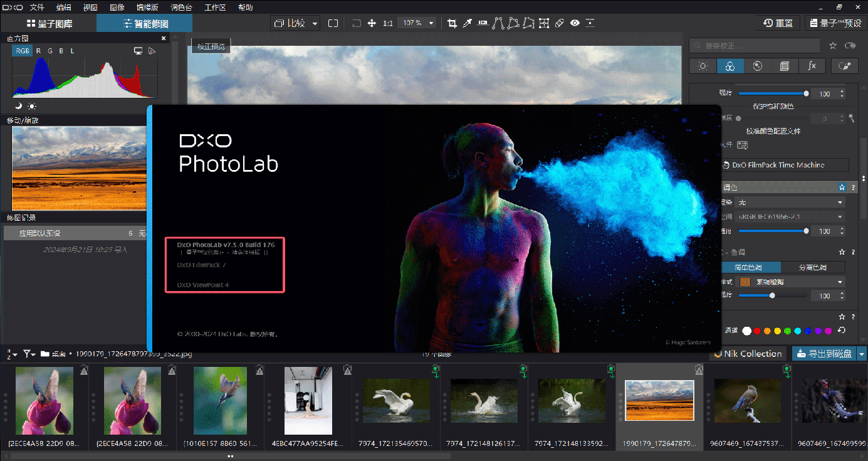
Task: Click monitor gamut warning icon in histogram
Action: pyautogui.click(x=138, y=51)
